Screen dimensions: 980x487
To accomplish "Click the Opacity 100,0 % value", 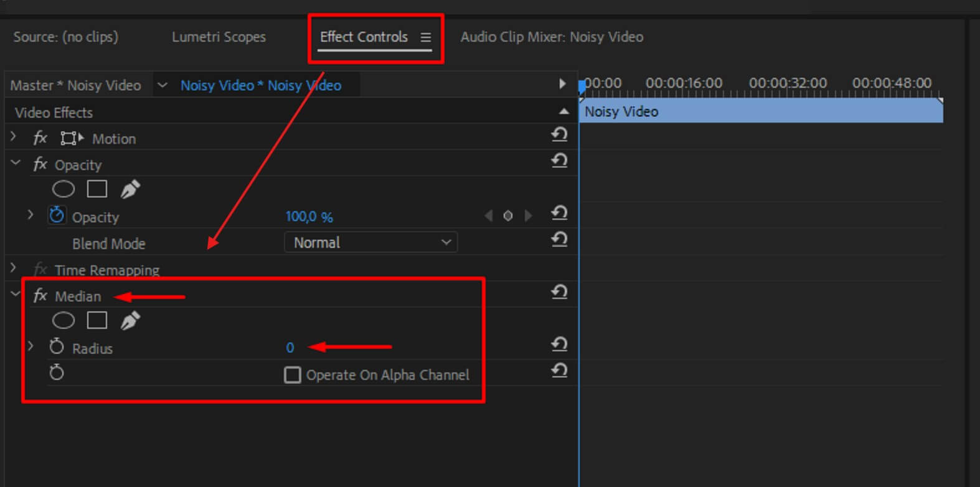I will pyautogui.click(x=309, y=217).
